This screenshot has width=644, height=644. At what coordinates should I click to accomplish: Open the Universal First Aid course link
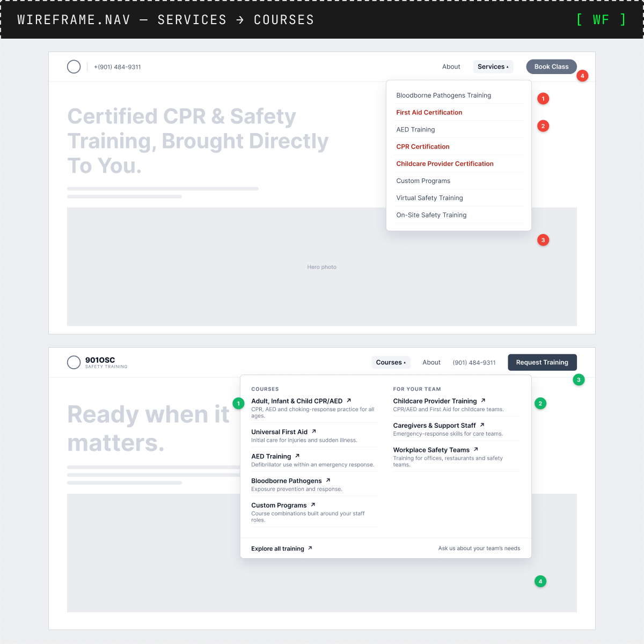pyautogui.click(x=280, y=432)
